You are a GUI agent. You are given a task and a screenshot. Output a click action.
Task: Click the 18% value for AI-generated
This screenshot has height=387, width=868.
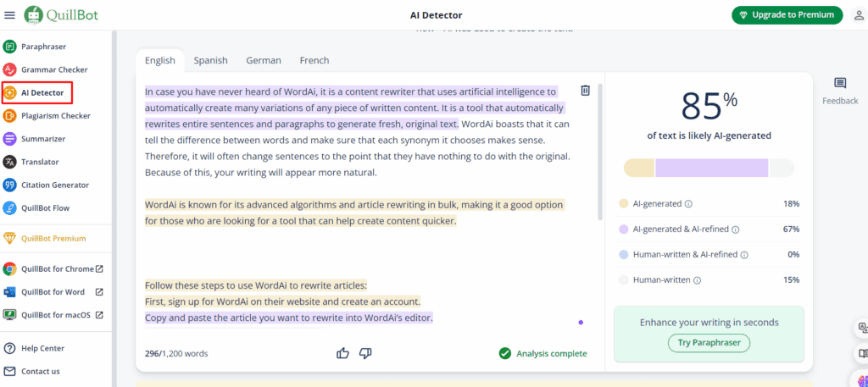[x=791, y=204]
